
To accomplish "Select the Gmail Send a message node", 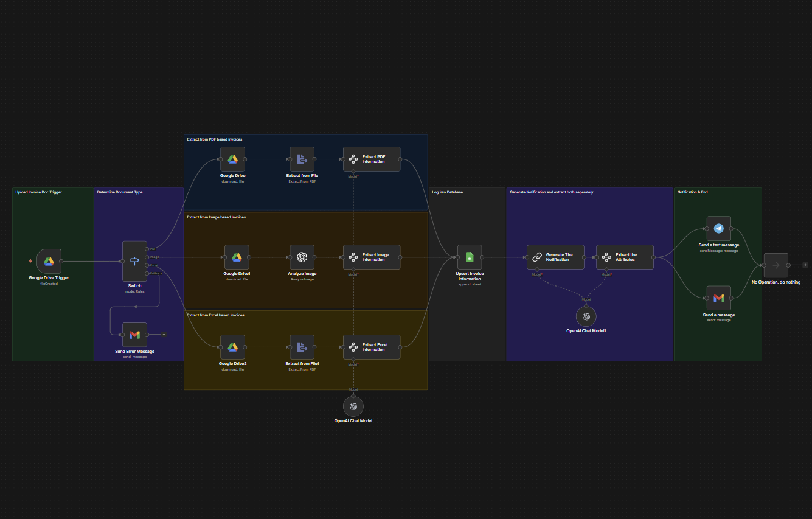I will pyautogui.click(x=719, y=298).
